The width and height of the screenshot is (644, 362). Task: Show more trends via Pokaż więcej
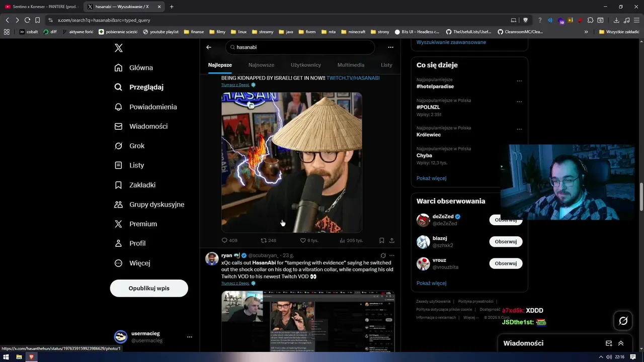pyautogui.click(x=431, y=178)
